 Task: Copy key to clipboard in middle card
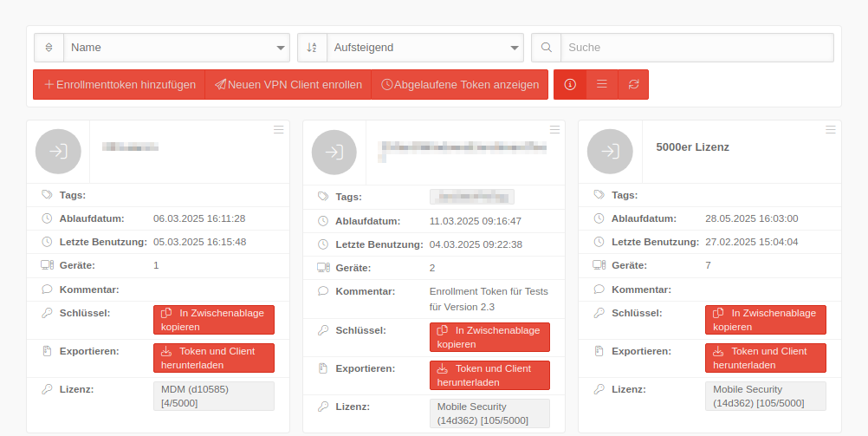coord(489,337)
